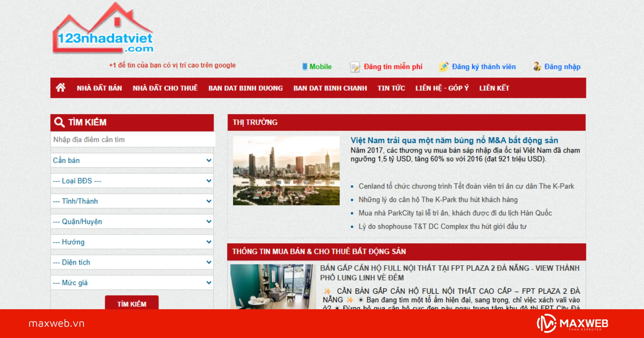
Task: Expand the Loại BĐS dropdown
Action: click(x=132, y=181)
